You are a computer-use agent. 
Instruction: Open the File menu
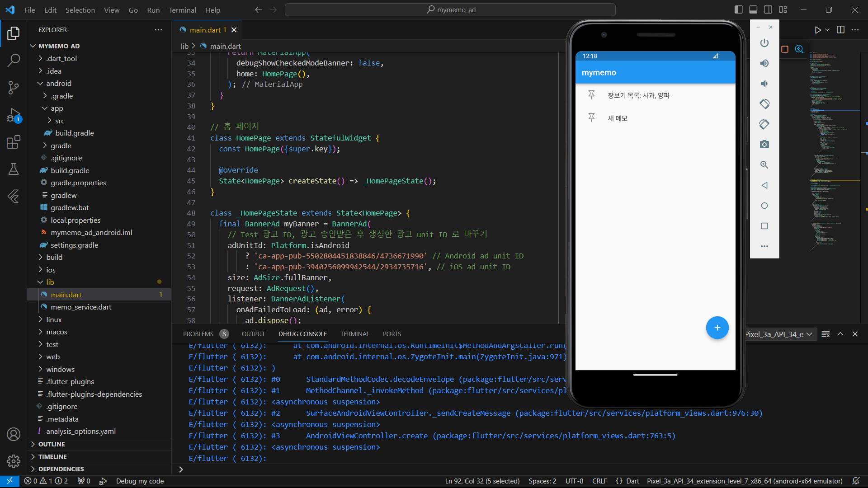(x=29, y=10)
